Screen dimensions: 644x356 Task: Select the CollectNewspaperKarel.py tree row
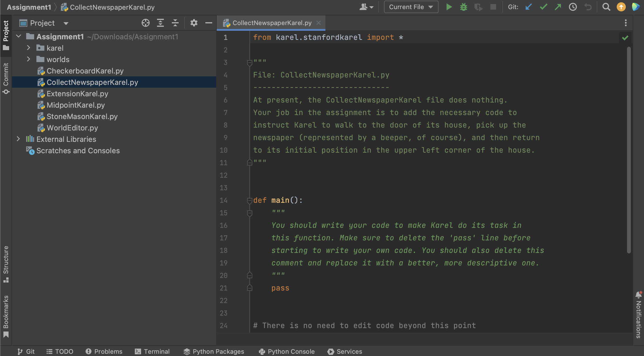114,82
